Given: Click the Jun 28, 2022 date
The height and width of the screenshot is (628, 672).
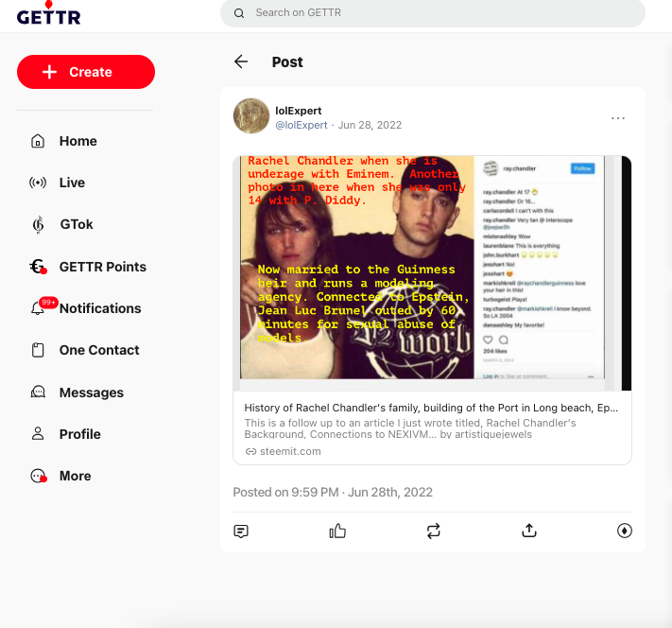Looking at the screenshot, I should pos(370,125).
